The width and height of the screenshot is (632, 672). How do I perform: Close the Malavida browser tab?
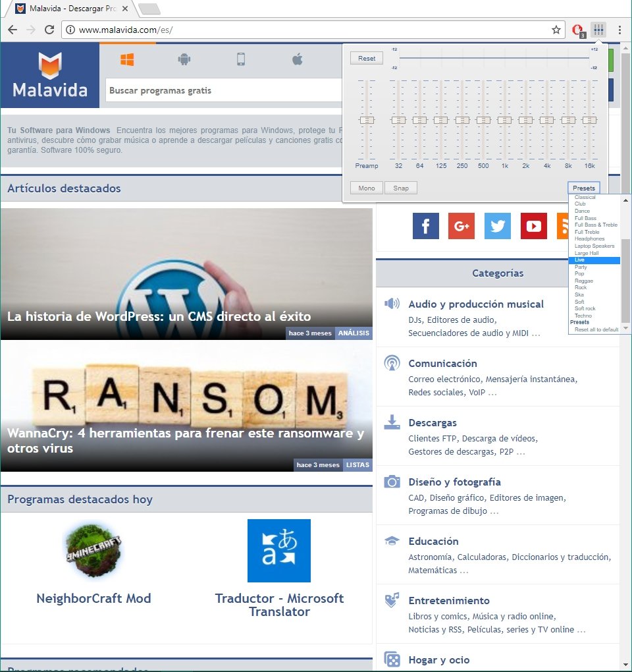124,9
